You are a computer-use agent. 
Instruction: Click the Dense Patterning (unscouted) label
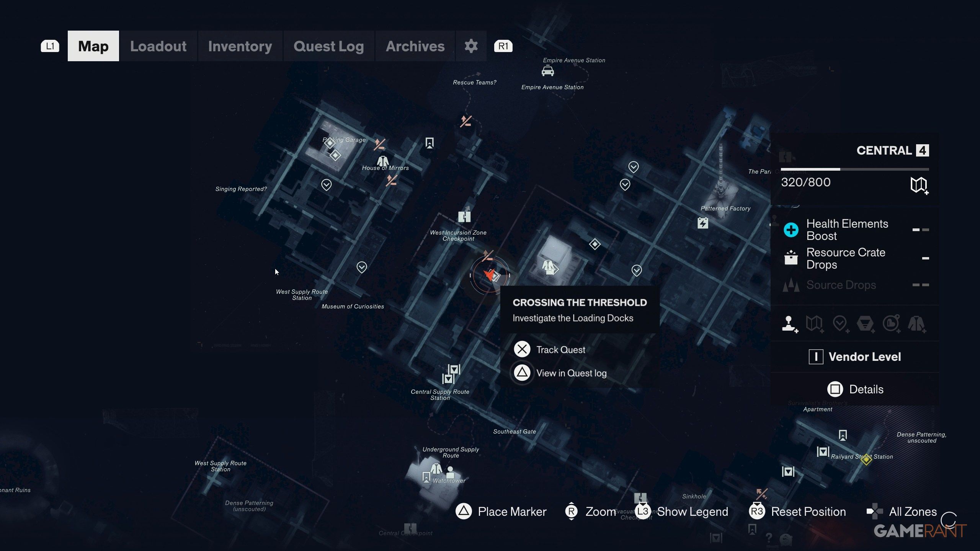coord(249,506)
